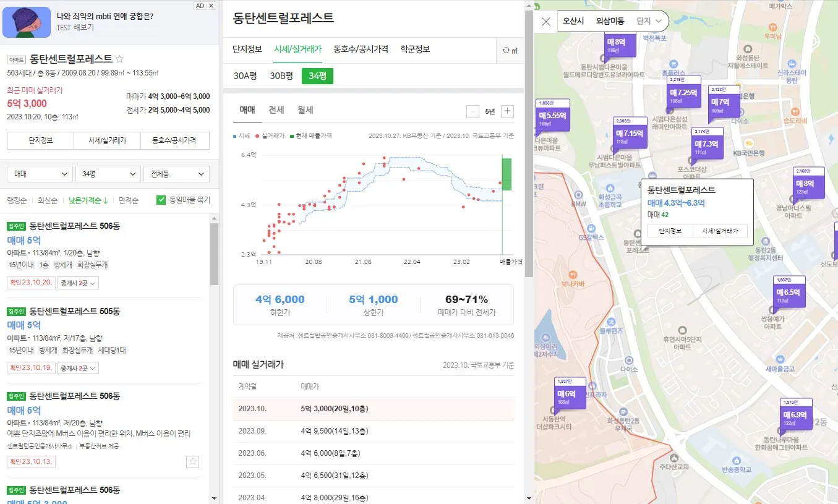Select the 2023.09. 4억 9,500 transaction row
Screen dimensions: 838x504
click(374, 431)
